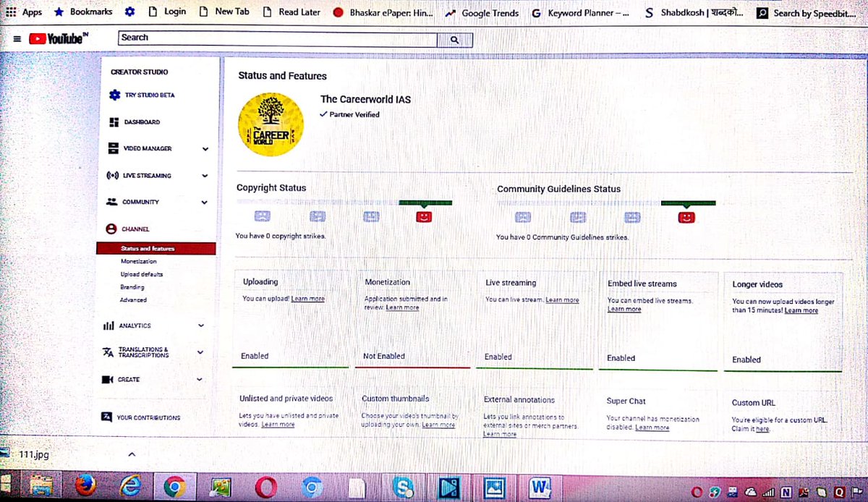The image size is (868, 502).
Task: Click Learn more under External annotations
Action: pyautogui.click(x=500, y=434)
